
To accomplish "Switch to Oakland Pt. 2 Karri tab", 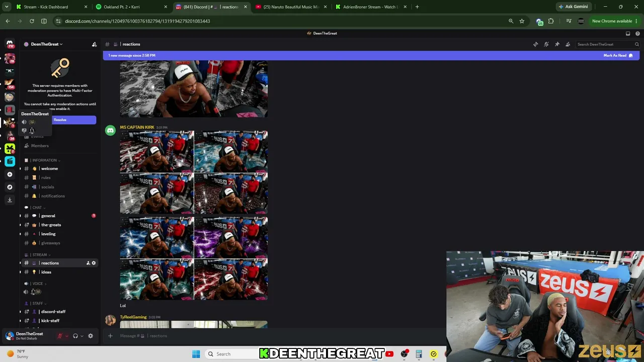I will pyautogui.click(x=131, y=7).
